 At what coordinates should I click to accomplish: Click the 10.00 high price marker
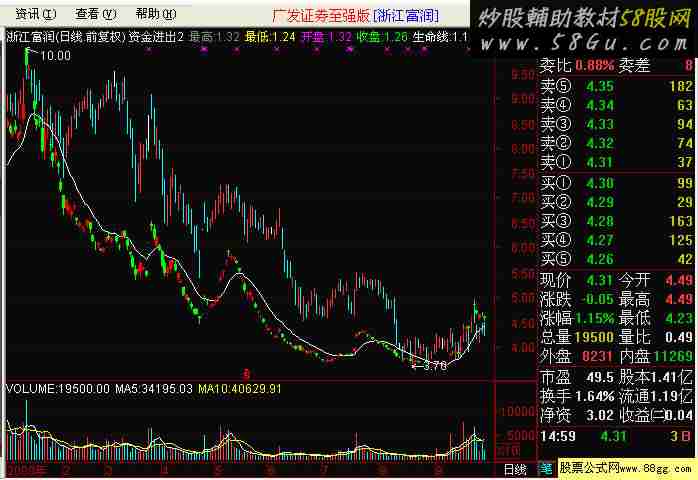point(55,56)
